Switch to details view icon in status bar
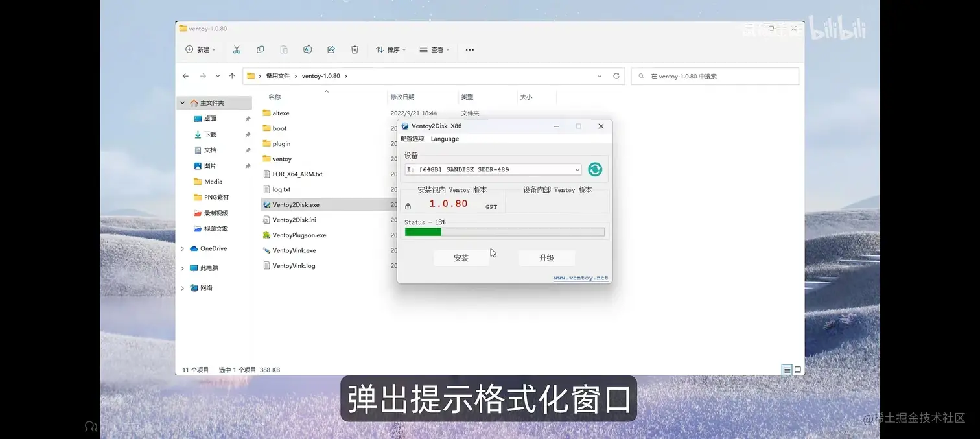The width and height of the screenshot is (980, 439). (x=787, y=370)
